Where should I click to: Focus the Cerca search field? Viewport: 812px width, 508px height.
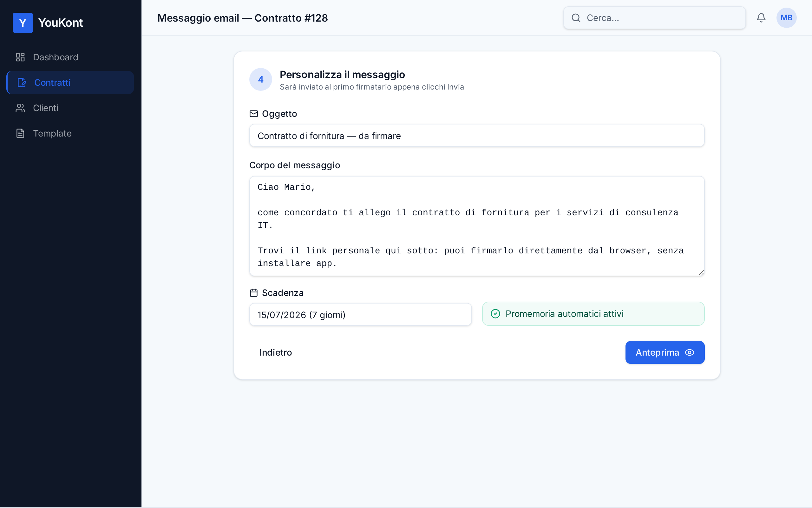pyautogui.click(x=654, y=18)
